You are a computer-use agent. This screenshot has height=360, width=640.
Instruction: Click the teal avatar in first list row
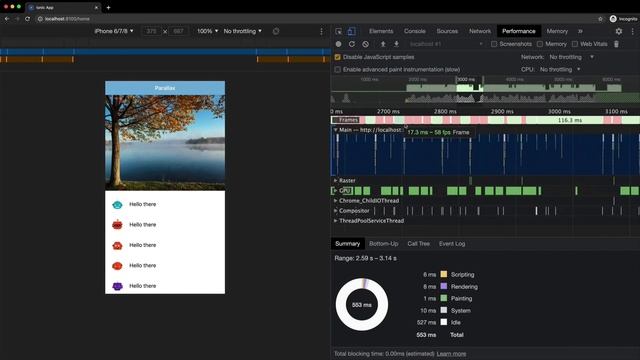[117, 204]
